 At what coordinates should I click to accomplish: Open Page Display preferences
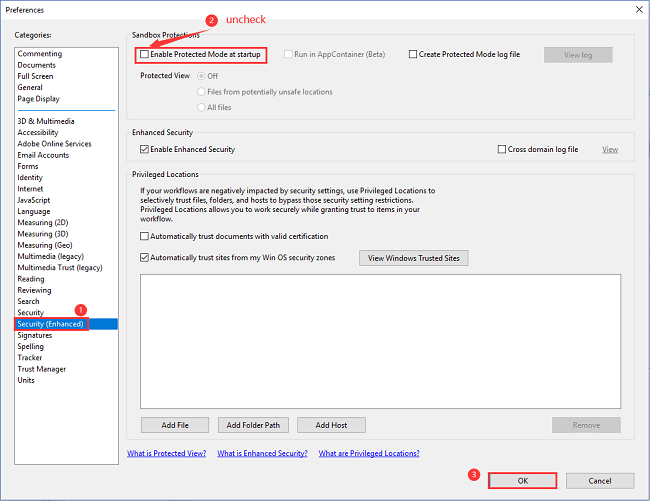(x=38, y=99)
